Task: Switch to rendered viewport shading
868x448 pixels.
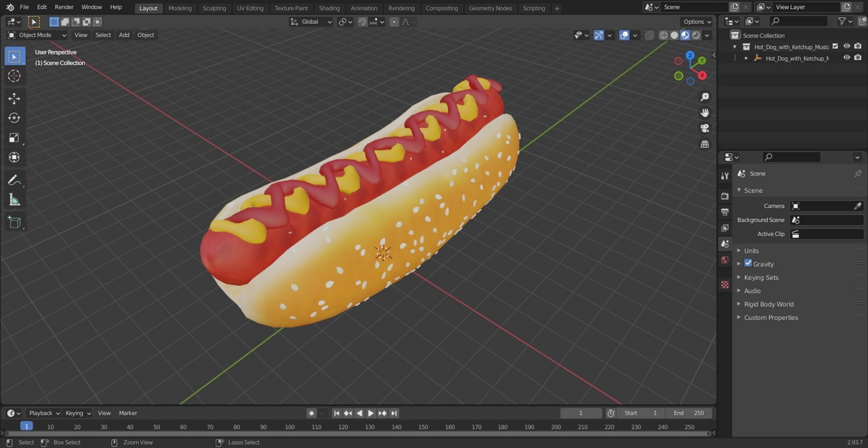Action: 696,35
